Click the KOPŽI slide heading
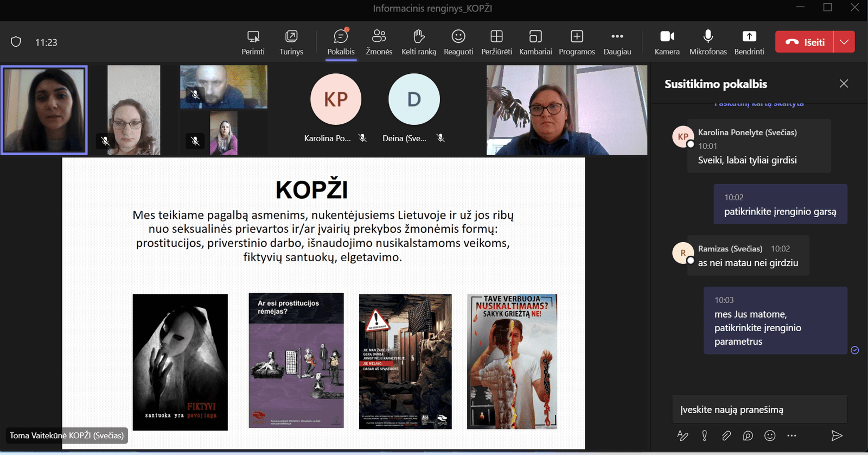The width and height of the screenshot is (868, 455). tap(311, 189)
